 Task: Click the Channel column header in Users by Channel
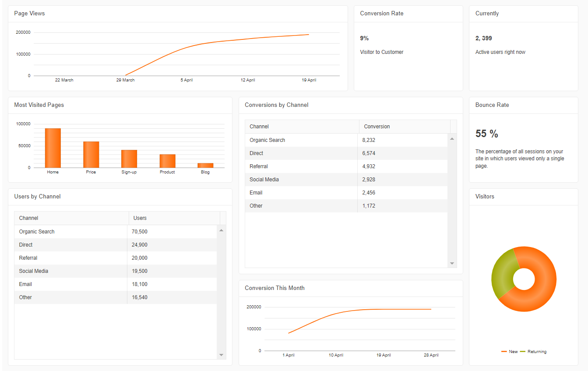[28, 218]
